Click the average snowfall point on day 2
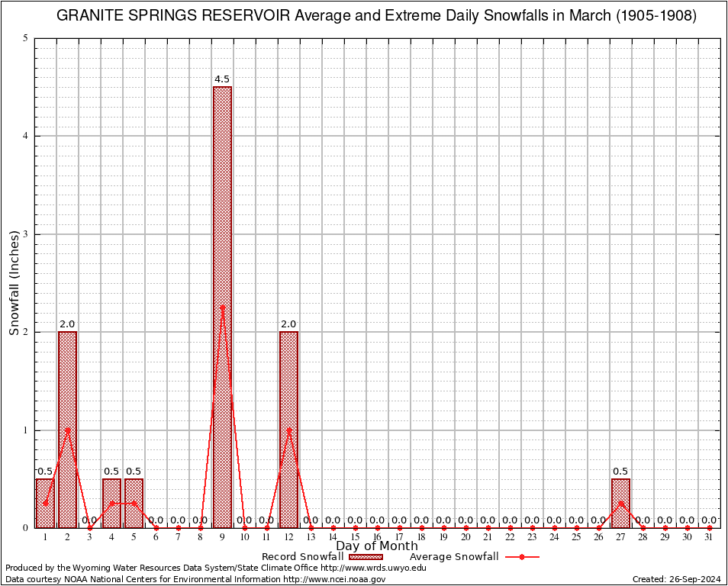The image size is (728, 586). coord(67,430)
